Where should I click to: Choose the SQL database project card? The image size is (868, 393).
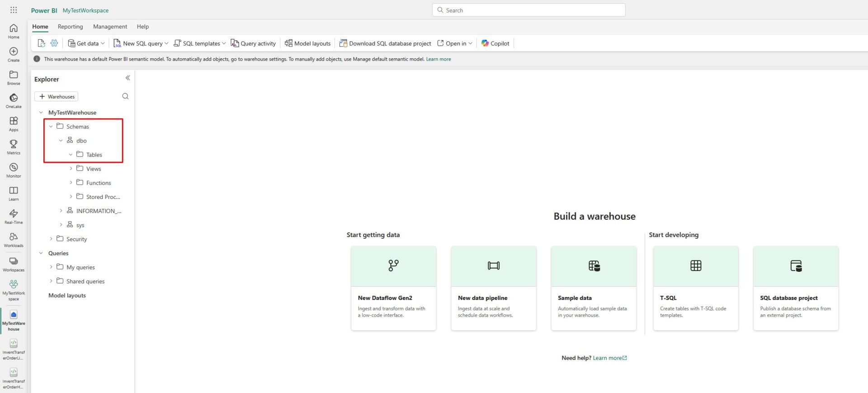pos(796,288)
